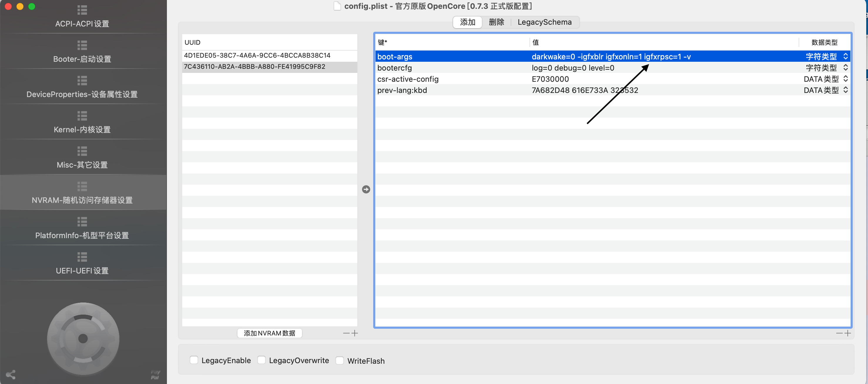
Task: Click the 键* column header
Action: pyautogui.click(x=452, y=42)
